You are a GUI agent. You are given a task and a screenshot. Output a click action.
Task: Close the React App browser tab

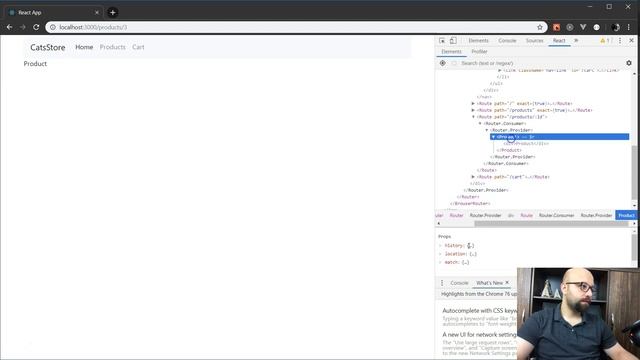[x=97, y=13]
